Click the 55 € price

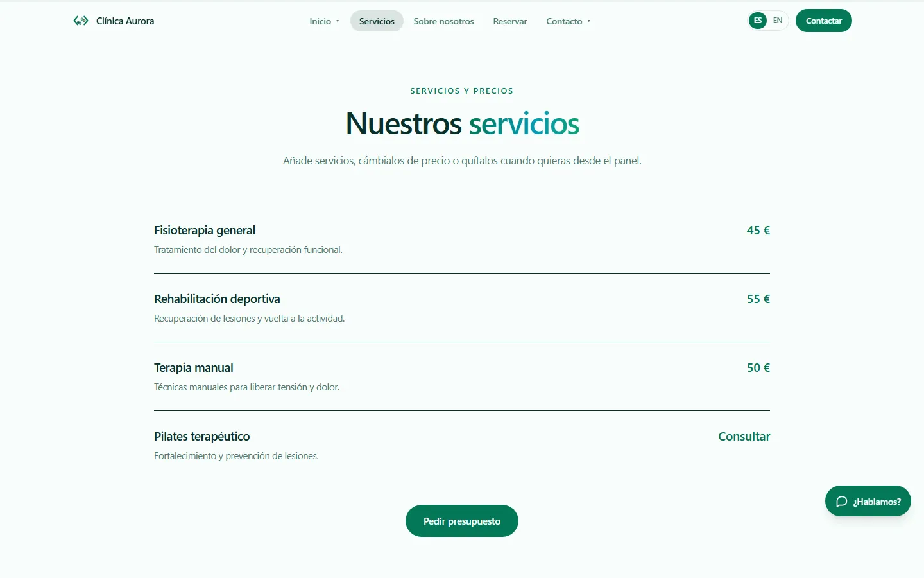(758, 299)
